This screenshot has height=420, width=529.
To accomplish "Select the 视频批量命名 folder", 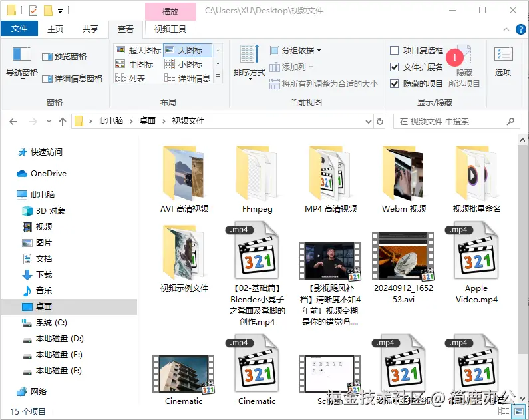I will [476, 180].
